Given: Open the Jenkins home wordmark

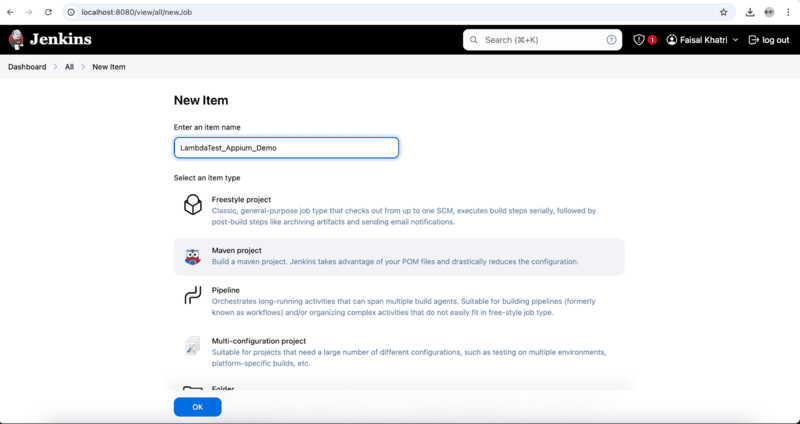Looking at the screenshot, I should tap(61, 39).
